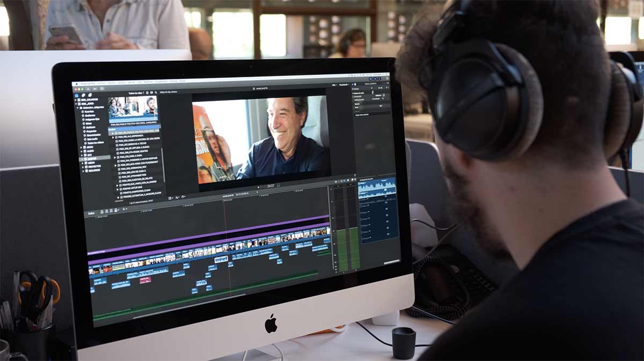Open the Photos and Audio sidebar icon
This screenshot has height=361, width=644.
point(83,95)
